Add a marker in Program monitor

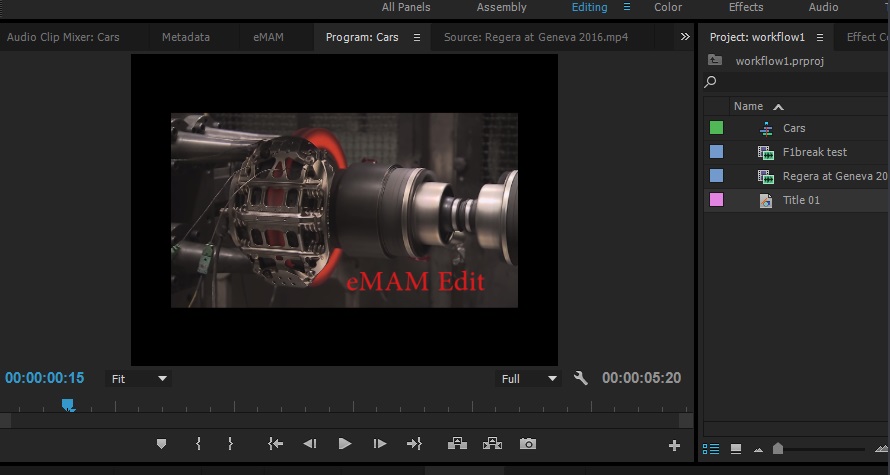pyautogui.click(x=161, y=444)
